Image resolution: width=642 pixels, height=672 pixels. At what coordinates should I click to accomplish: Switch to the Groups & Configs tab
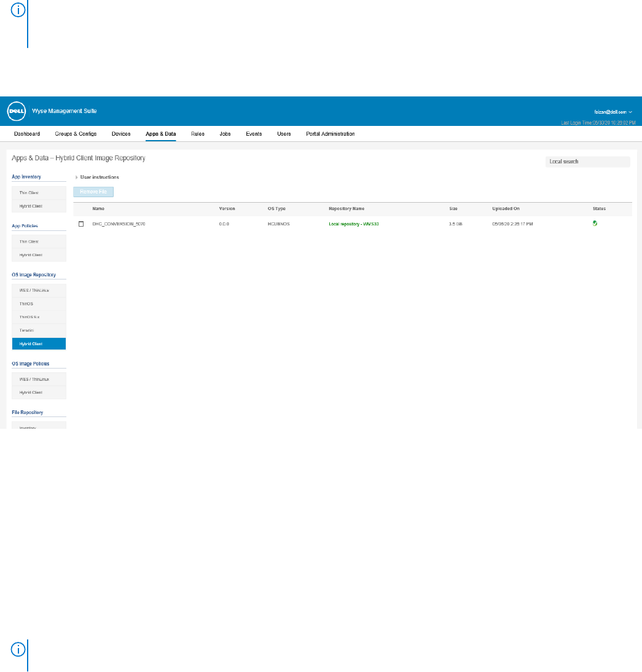(76, 134)
